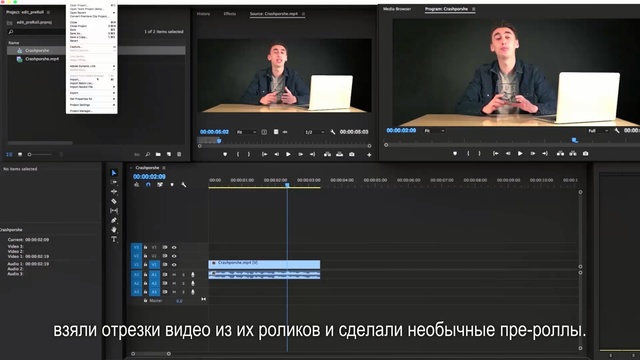640x360 pixels.
Task: Toggle track targeting for V2
Action: [154, 256]
